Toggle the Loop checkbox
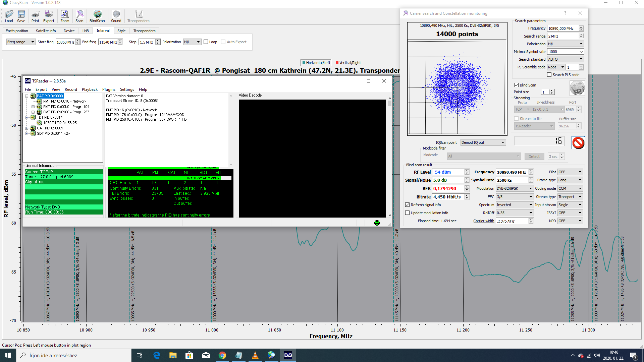The height and width of the screenshot is (362, 644). (206, 42)
